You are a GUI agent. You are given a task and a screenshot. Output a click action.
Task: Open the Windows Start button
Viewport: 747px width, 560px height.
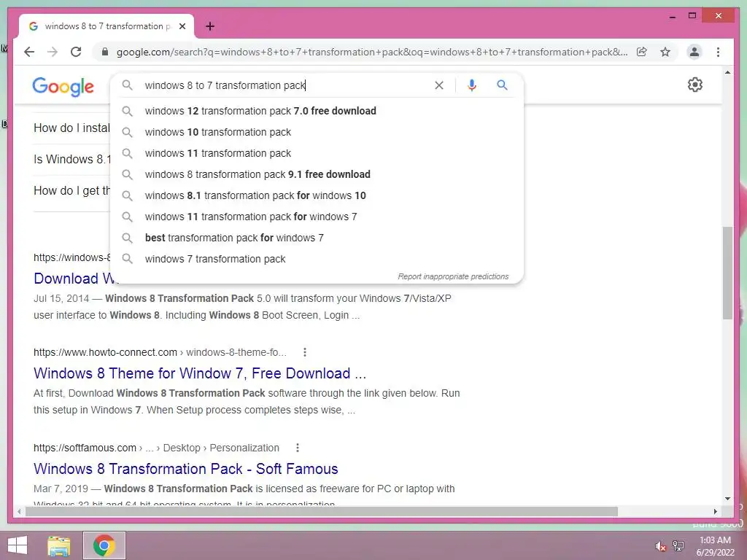tap(18, 545)
